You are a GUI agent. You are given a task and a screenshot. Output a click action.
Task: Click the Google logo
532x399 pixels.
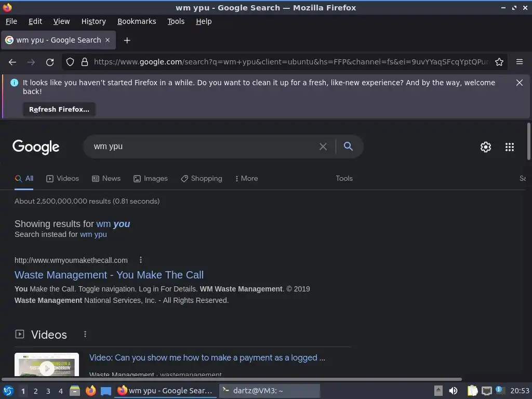[x=36, y=147]
